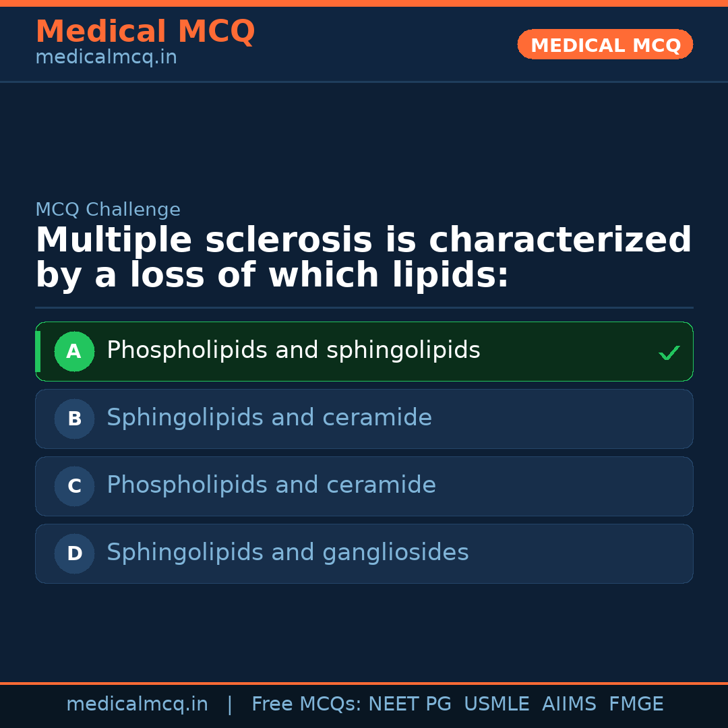Click the FMGE footer label
This screenshot has height=728, width=728.
pos(636,704)
